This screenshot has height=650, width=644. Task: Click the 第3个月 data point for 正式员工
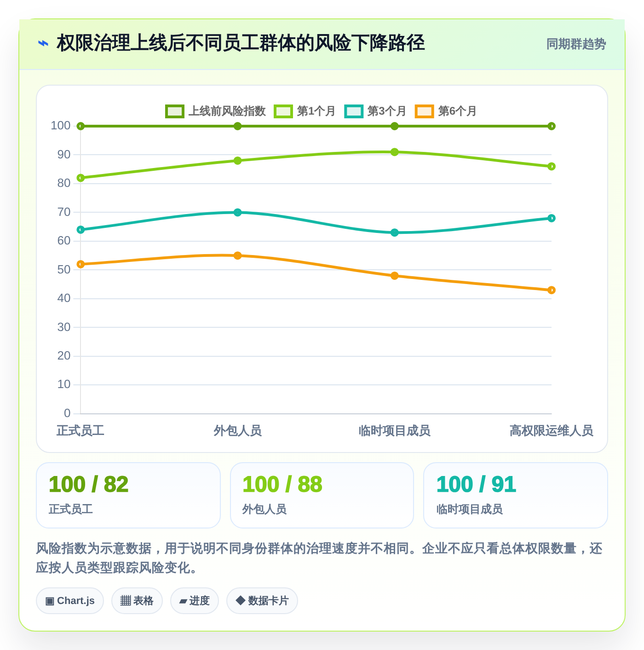click(80, 230)
